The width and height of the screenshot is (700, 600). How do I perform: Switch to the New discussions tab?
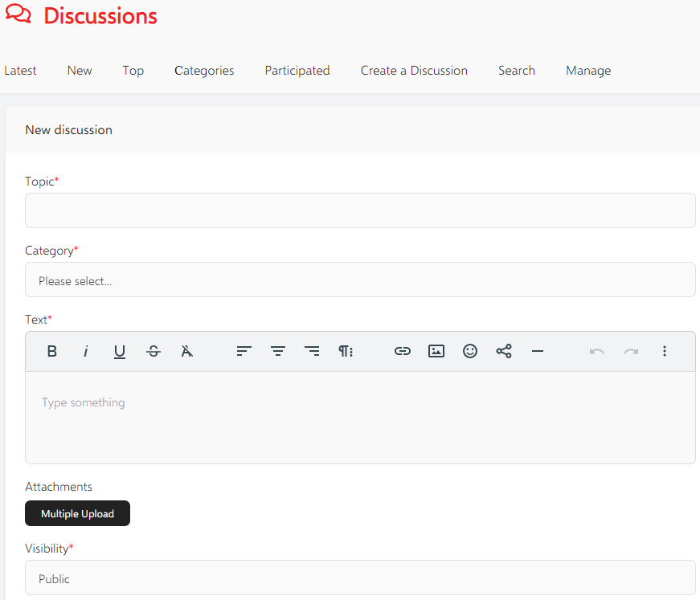click(80, 71)
